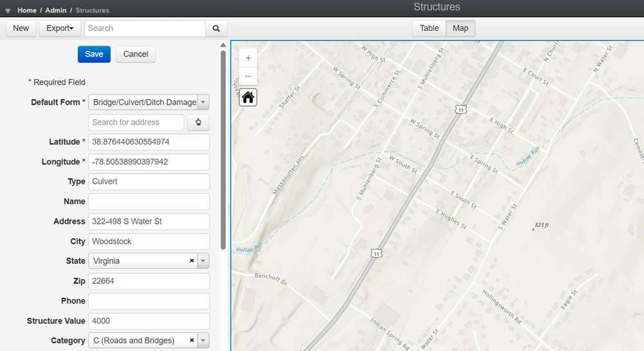644x351 pixels.
Task: Focus the top Search field
Action: click(x=145, y=28)
